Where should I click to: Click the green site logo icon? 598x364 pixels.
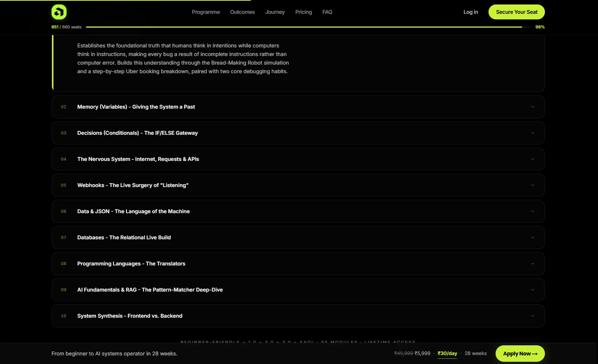point(59,12)
